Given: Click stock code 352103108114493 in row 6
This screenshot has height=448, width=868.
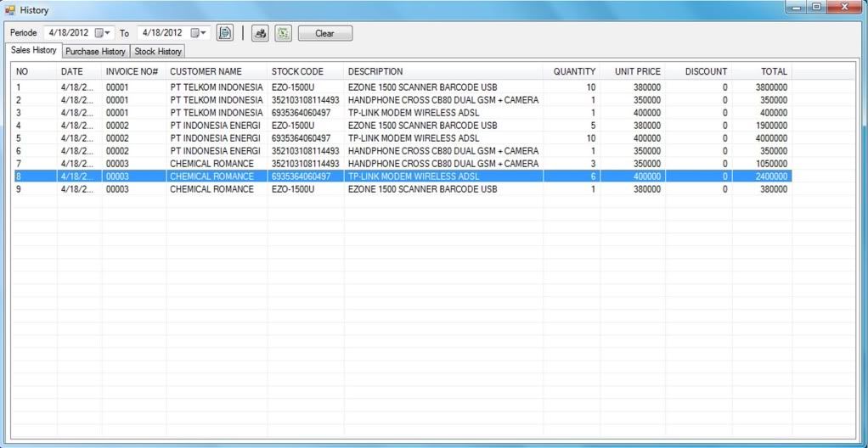Looking at the screenshot, I should point(305,151).
